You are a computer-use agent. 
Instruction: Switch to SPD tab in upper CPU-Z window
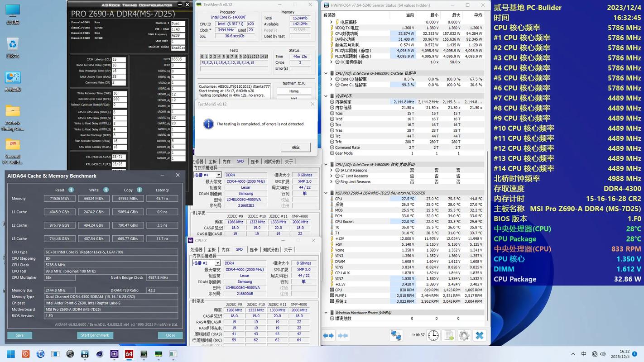click(x=240, y=162)
